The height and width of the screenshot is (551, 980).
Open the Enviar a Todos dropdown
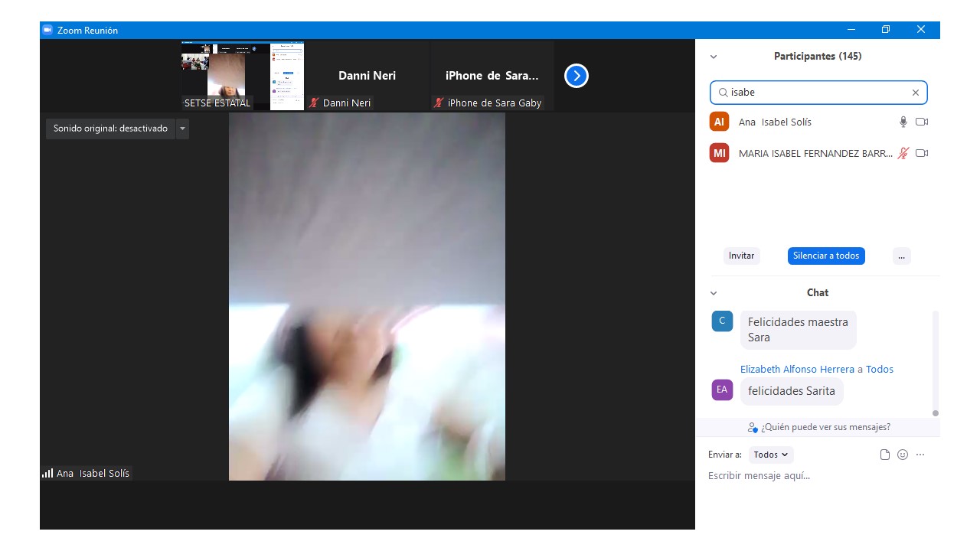(x=770, y=455)
